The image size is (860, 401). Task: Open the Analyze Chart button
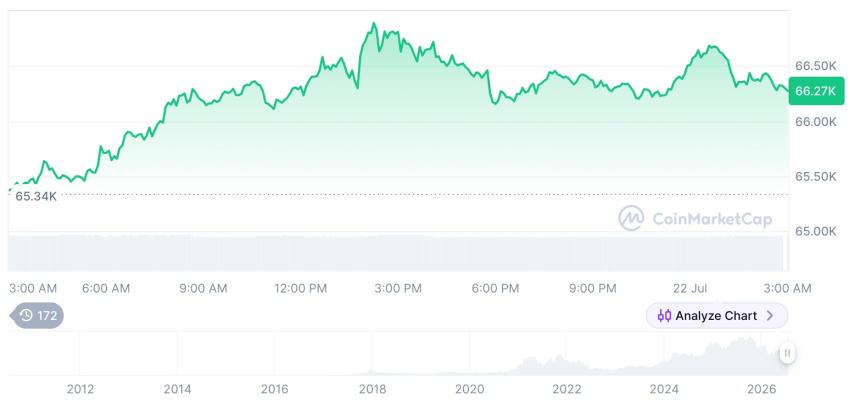pyautogui.click(x=717, y=316)
